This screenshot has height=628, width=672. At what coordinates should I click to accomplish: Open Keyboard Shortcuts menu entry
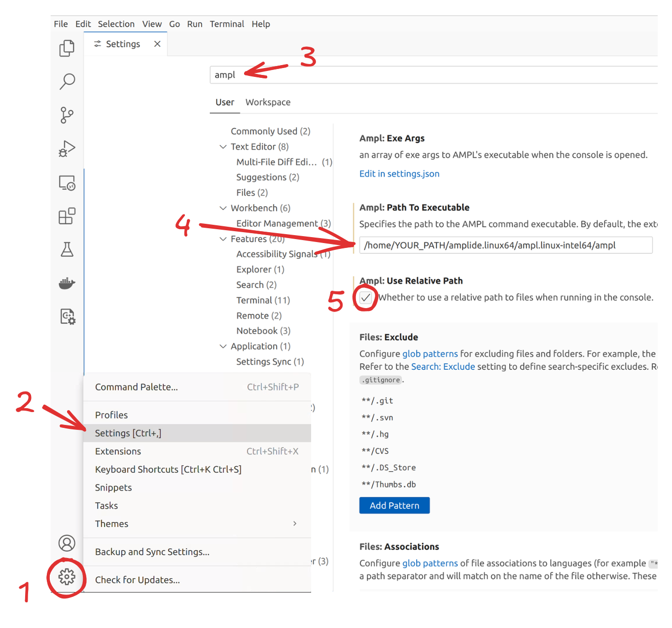click(x=197, y=470)
